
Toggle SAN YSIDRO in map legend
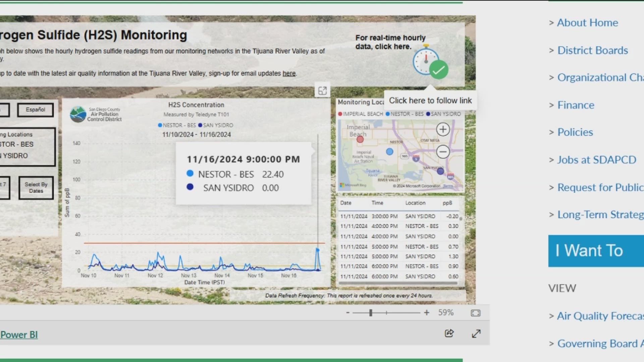[443, 114]
